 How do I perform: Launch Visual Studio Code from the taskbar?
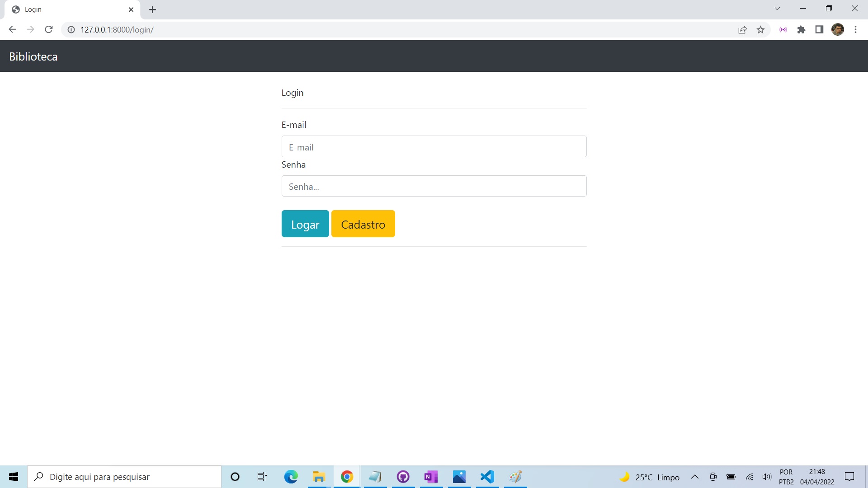click(487, 477)
